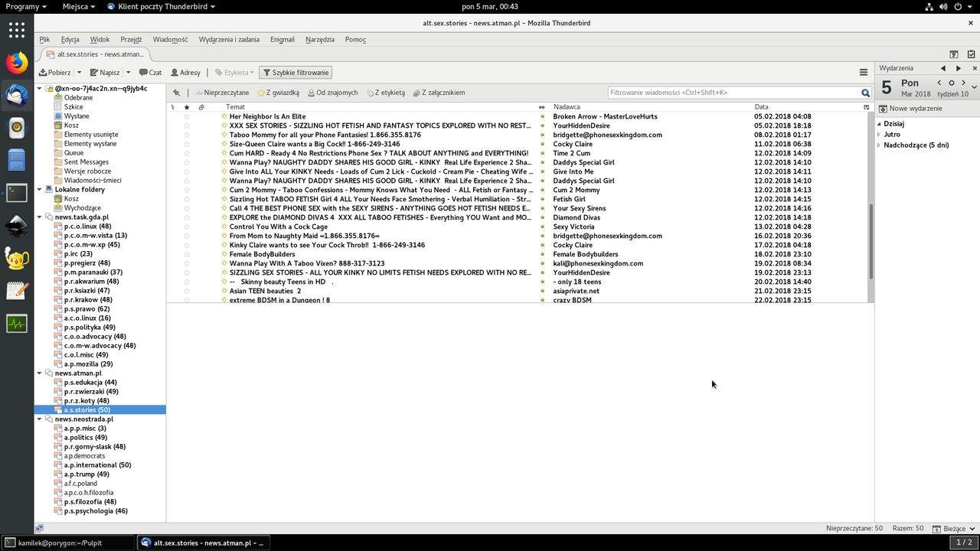Click Firefox icon in the dock
The width and height of the screenshot is (980, 551).
[x=17, y=62]
